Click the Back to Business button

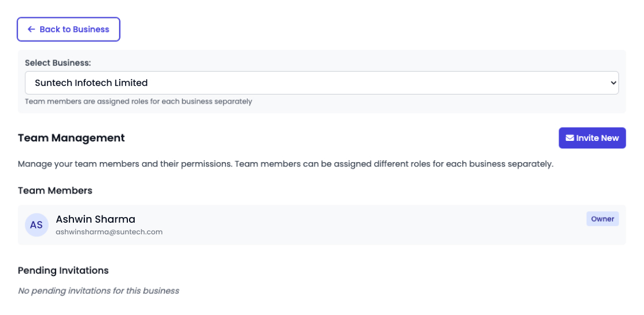[68, 29]
